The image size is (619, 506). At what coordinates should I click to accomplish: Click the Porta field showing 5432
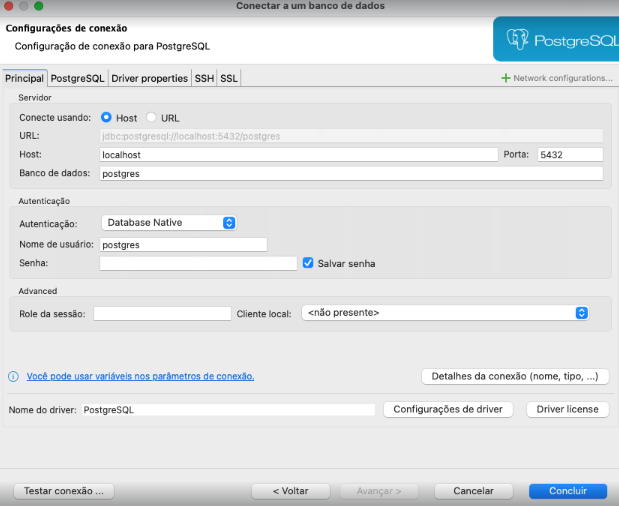tap(570, 155)
